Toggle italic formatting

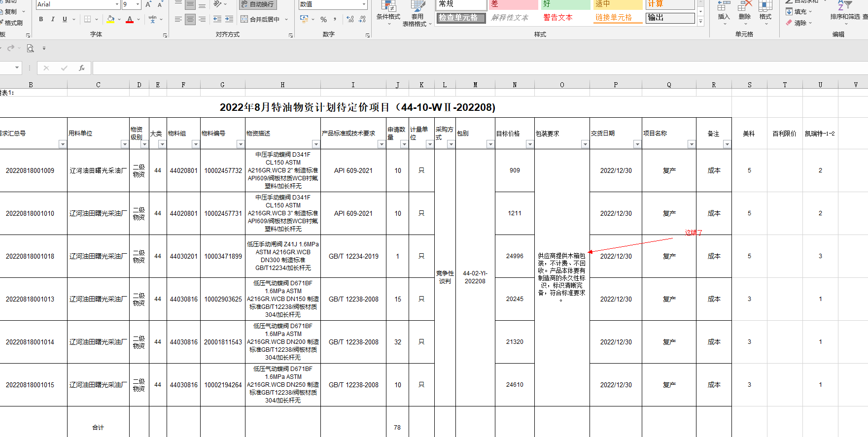(x=53, y=19)
